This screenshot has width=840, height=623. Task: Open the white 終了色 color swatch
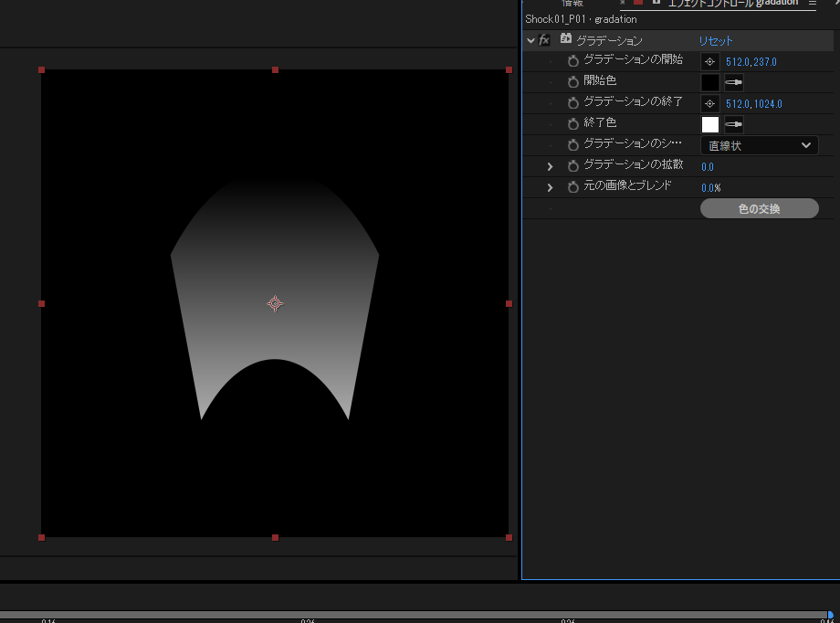[709, 124]
